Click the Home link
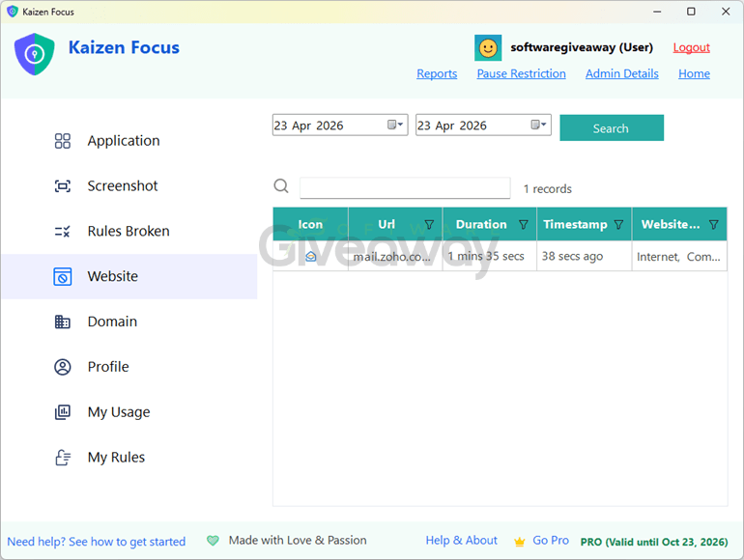Image resolution: width=744 pixels, height=560 pixels. coord(694,74)
